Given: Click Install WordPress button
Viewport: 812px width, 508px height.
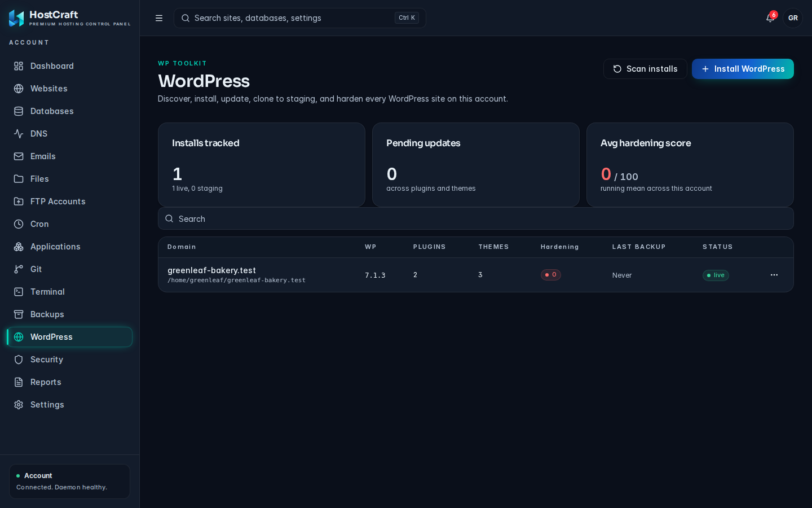Looking at the screenshot, I should coord(743,69).
